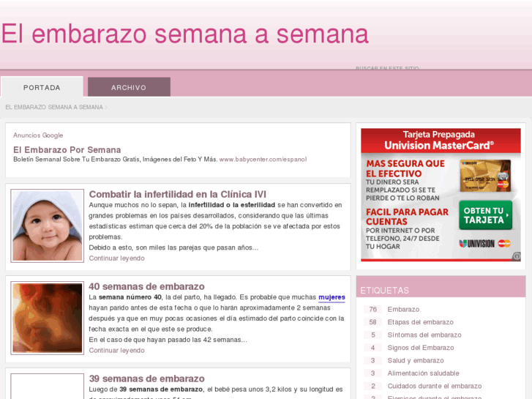Viewport: 532px width, 399px height.
Task: Open the El Embarazo Por Semana ad
Action: pos(67,150)
